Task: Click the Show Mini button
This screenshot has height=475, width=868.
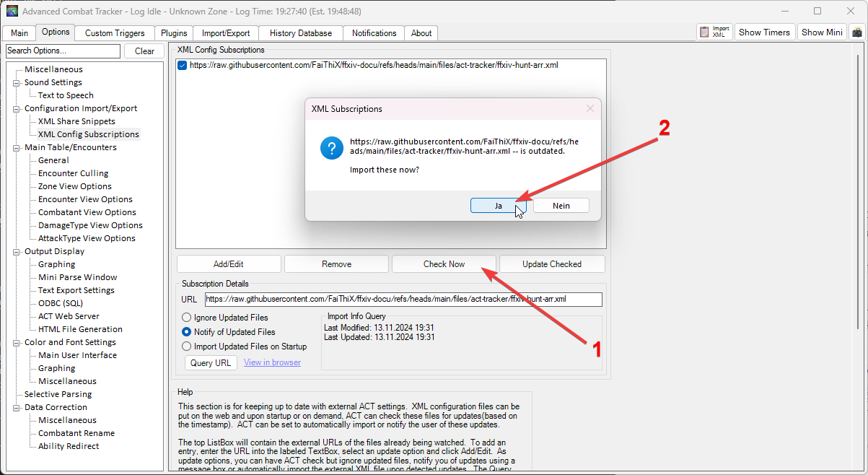Action: (x=822, y=32)
